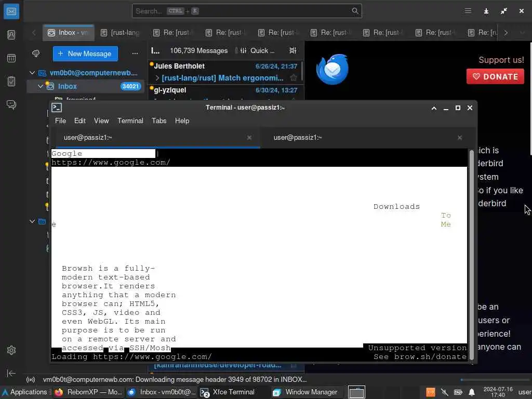Open the Jules Bertholet message row
532x399 pixels.
tap(224, 72)
